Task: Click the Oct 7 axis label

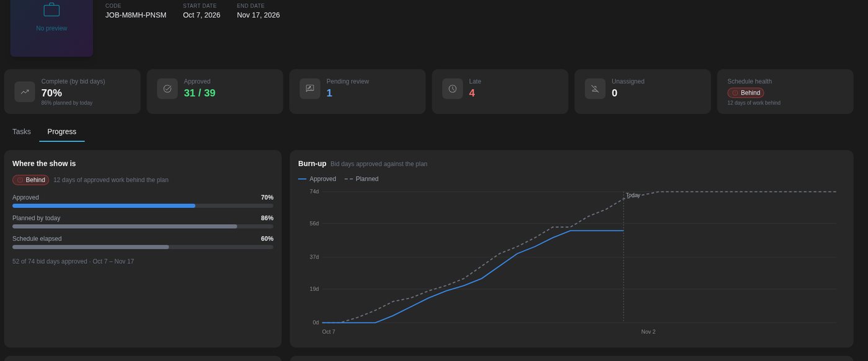Action: coord(329,332)
